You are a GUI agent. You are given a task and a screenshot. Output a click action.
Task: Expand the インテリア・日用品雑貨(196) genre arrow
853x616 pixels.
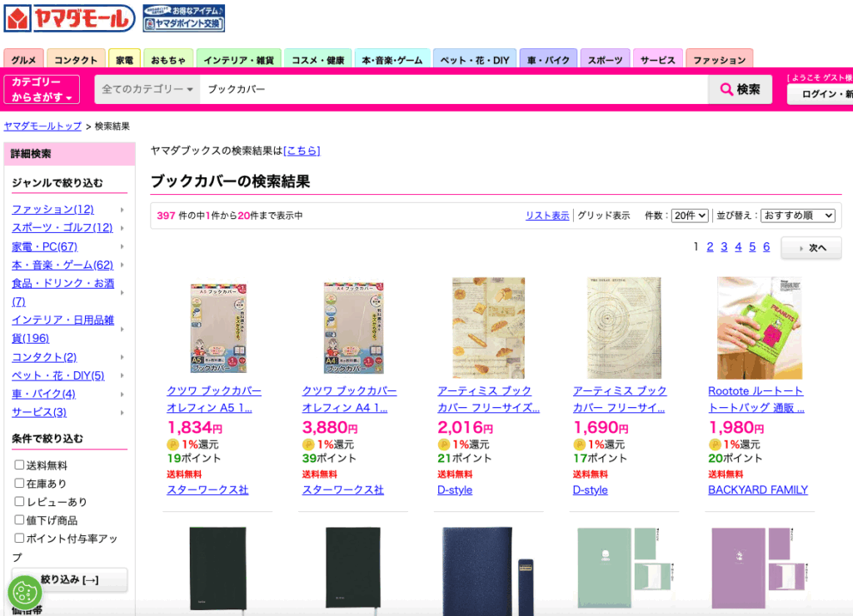pos(122,329)
